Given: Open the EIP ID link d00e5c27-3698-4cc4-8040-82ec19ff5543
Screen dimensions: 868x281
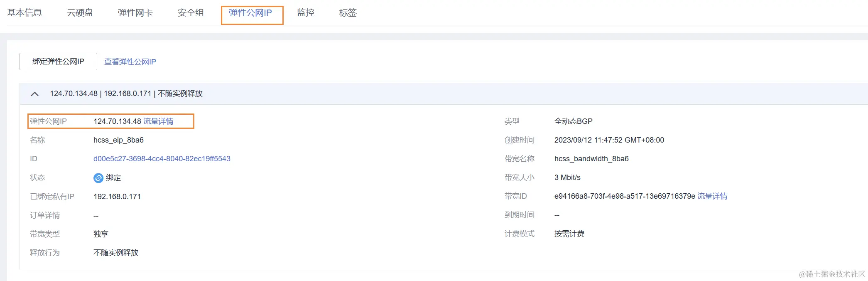Looking at the screenshot, I should 162,159.
